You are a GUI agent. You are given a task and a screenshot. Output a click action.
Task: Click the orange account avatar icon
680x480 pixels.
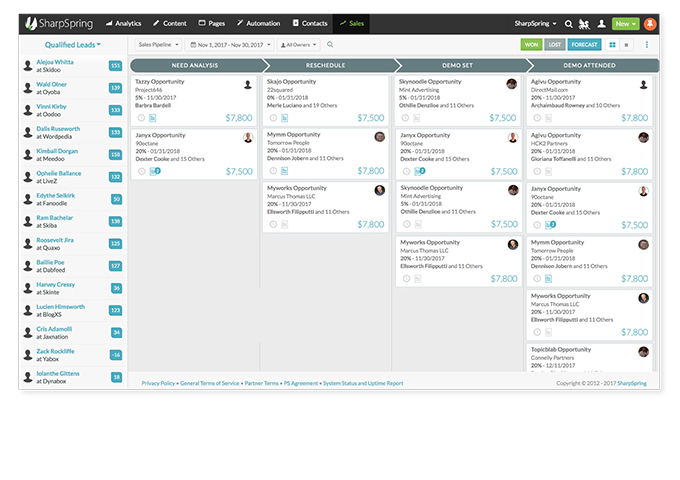point(650,23)
